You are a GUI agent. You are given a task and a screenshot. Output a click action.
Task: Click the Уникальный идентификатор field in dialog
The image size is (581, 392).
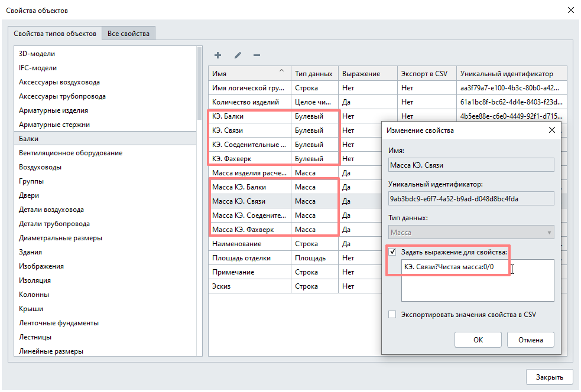471,198
